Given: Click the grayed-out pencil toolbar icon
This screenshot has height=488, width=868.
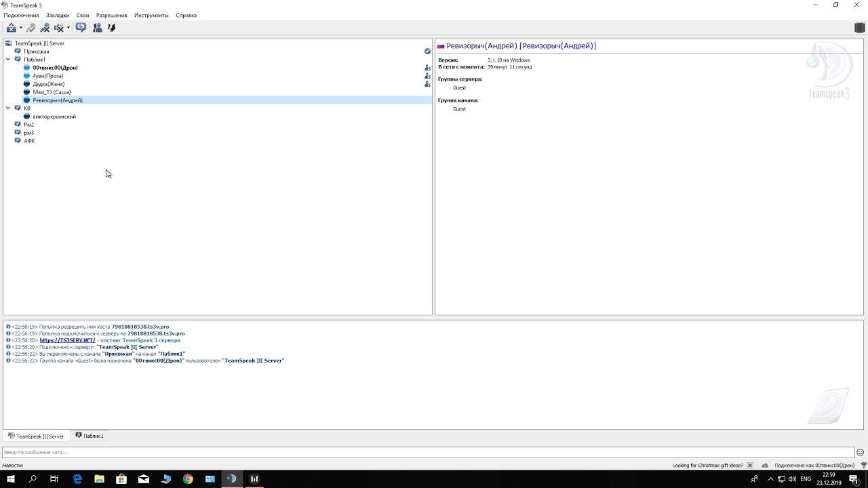Looking at the screenshot, I should [31, 28].
